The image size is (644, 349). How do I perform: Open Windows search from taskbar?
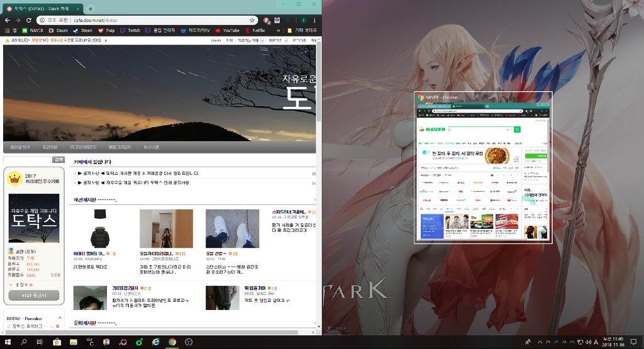(24, 342)
